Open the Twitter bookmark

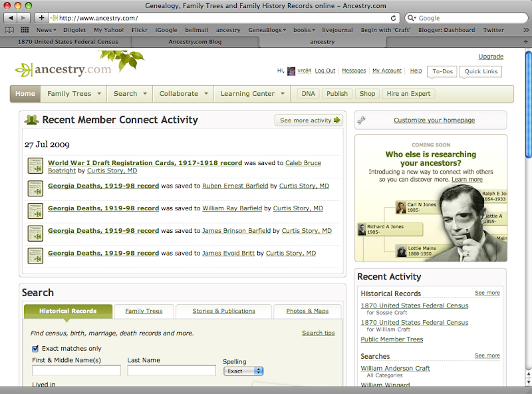[493, 30]
